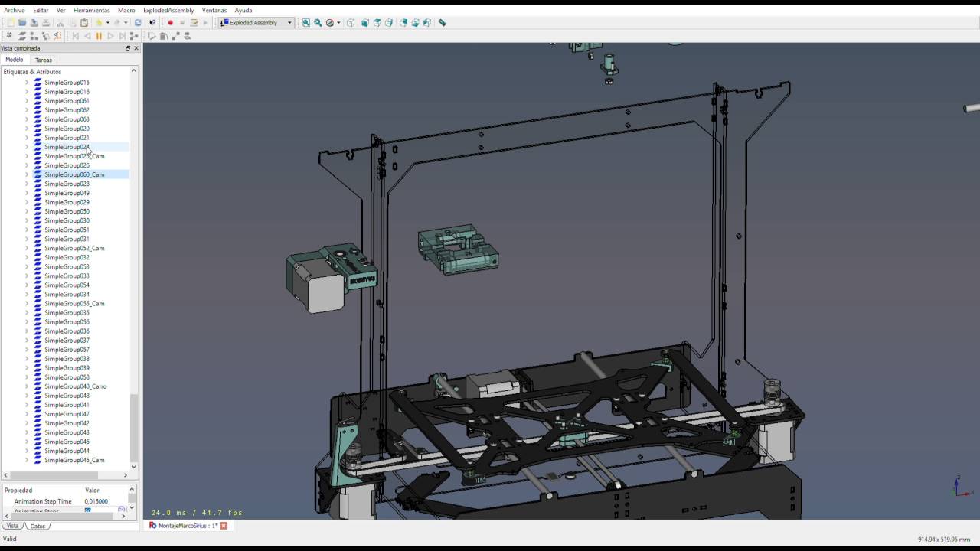Switch to the Tareas tab
The image size is (980, 551).
click(44, 60)
